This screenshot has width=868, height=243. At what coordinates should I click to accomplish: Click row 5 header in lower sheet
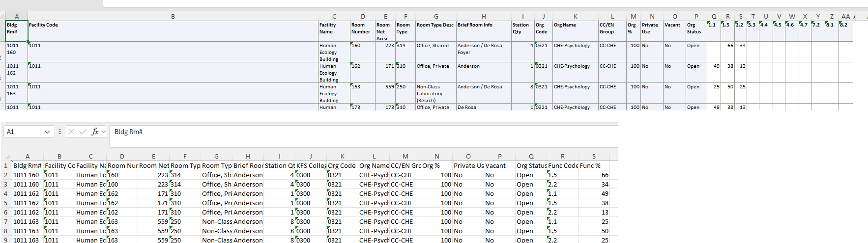click(x=6, y=203)
